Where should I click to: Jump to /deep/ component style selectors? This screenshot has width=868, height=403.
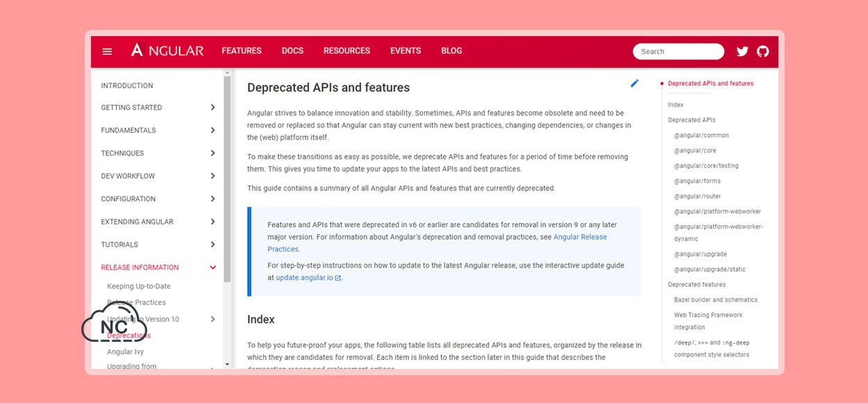712,349
